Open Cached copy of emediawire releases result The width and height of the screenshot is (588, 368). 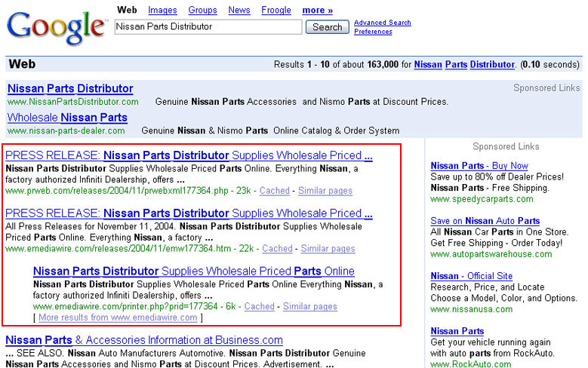point(277,248)
